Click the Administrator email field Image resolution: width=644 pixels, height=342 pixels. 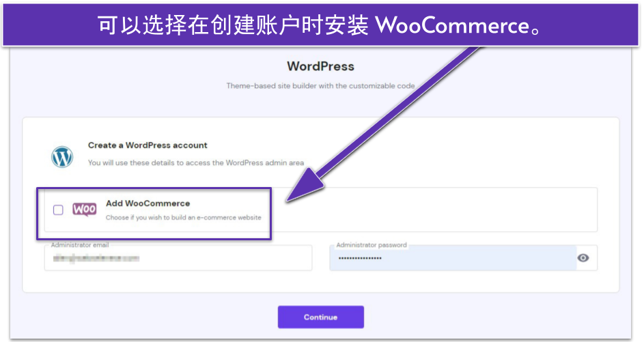tap(178, 258)
